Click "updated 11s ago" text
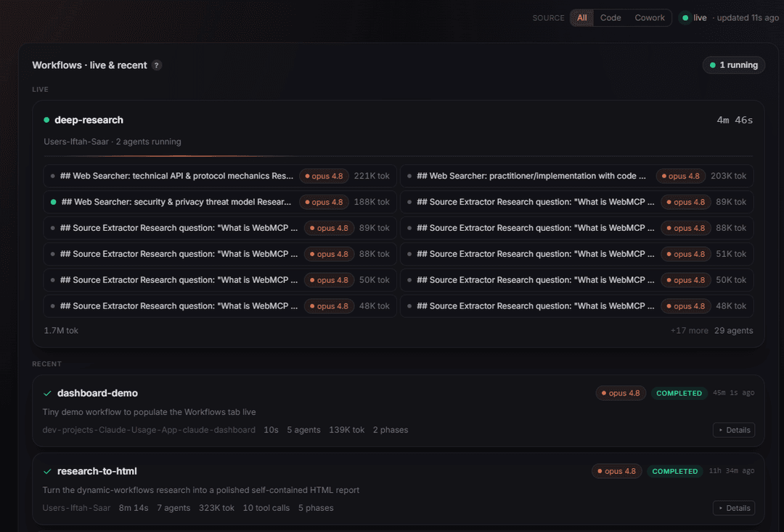 click(x=748, y=18)
